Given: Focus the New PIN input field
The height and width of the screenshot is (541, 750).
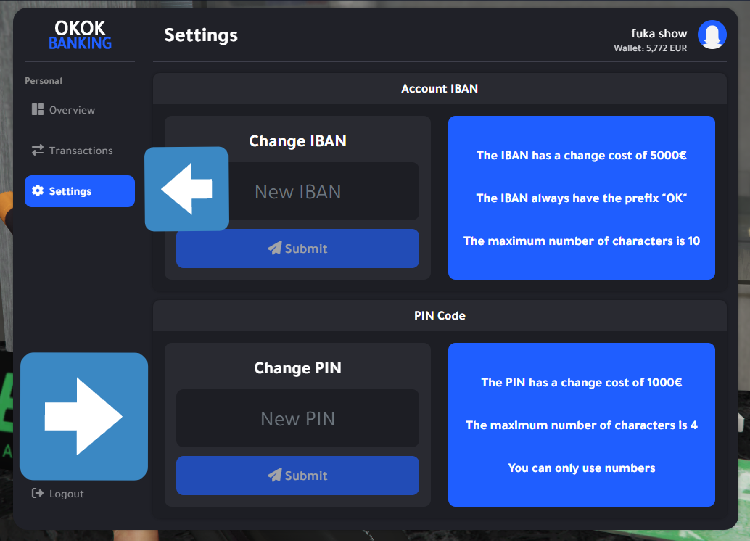Looking at the screenshot, I should 297,418.
